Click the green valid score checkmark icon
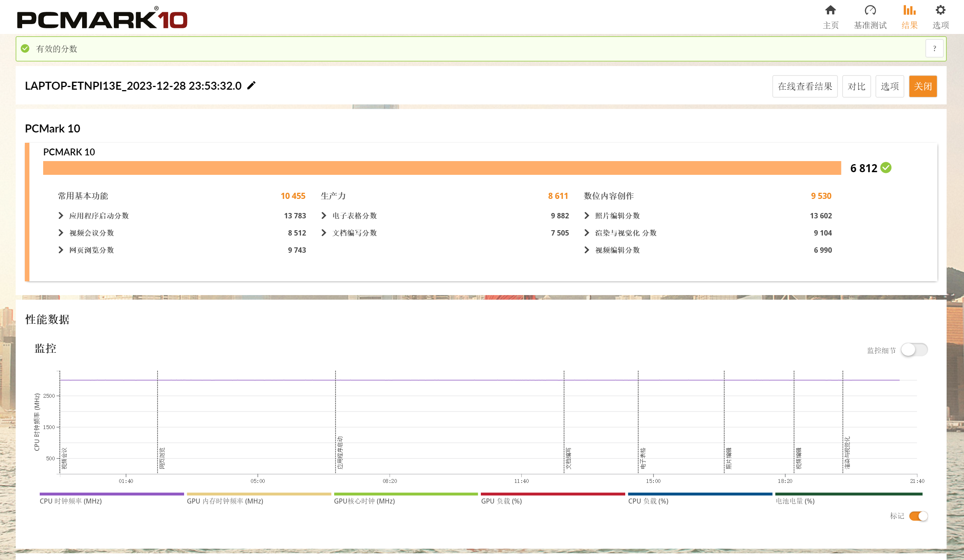The width and height of the screenshot is (964, 560). point(25,48)
